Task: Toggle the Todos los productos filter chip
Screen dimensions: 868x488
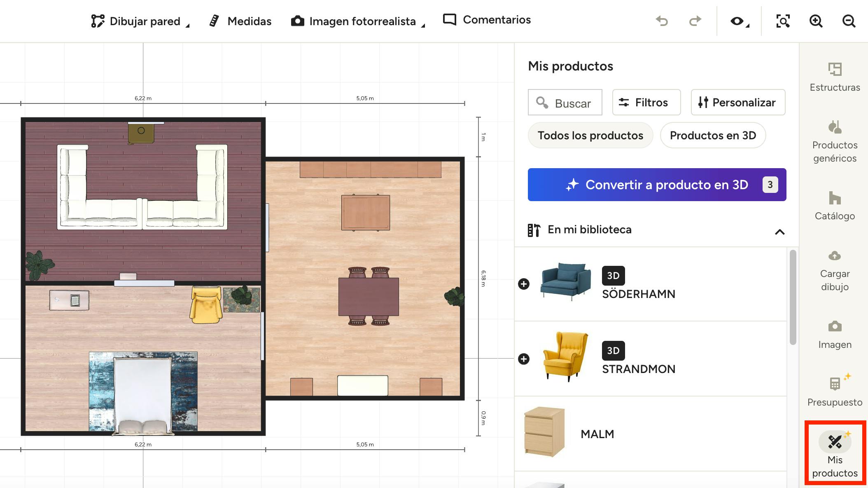Action: click(590, 135)
